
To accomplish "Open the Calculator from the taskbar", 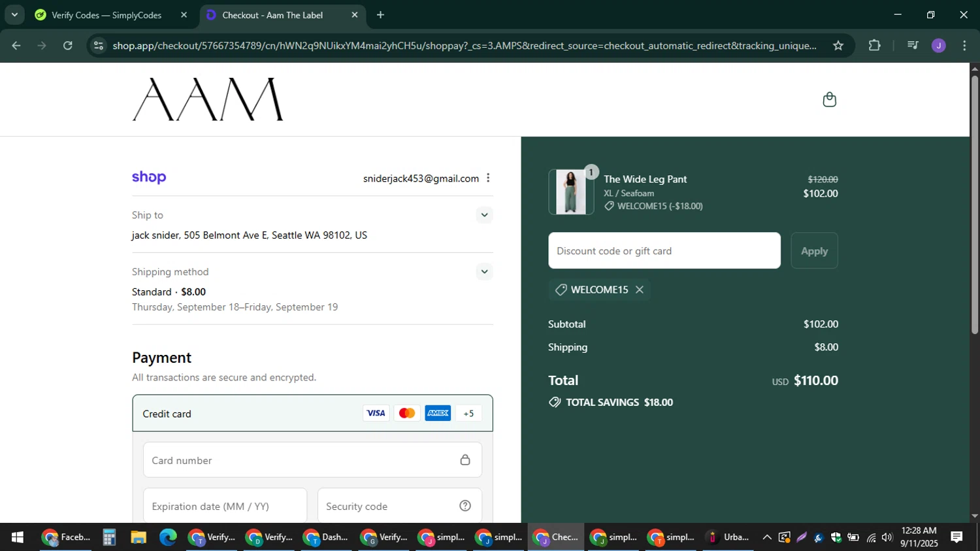I will (109, 537).
